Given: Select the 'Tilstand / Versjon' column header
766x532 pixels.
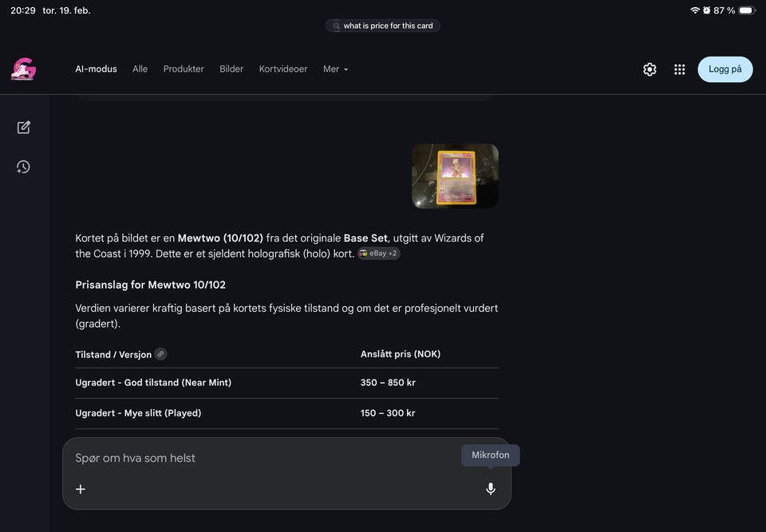Looking at the screenshot, I should point(113,354).
